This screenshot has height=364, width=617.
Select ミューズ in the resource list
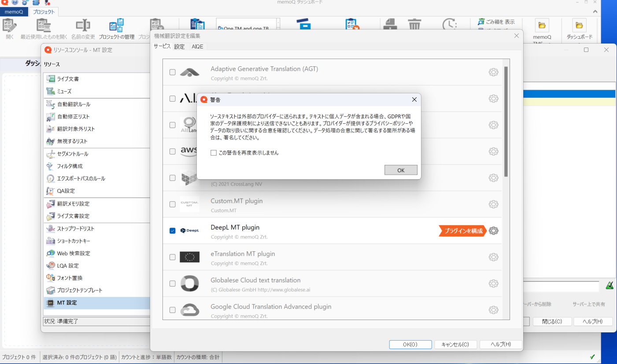pos(97,92)
